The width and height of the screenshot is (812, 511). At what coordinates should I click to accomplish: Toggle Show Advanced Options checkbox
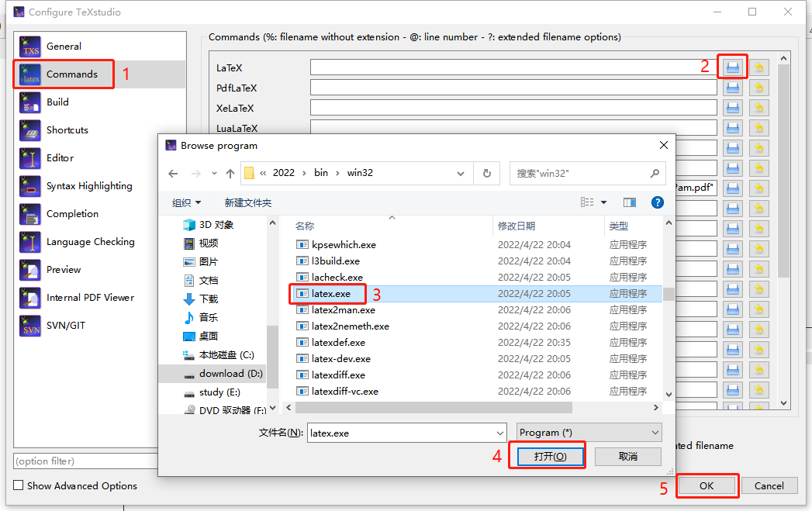coord(19,485)
